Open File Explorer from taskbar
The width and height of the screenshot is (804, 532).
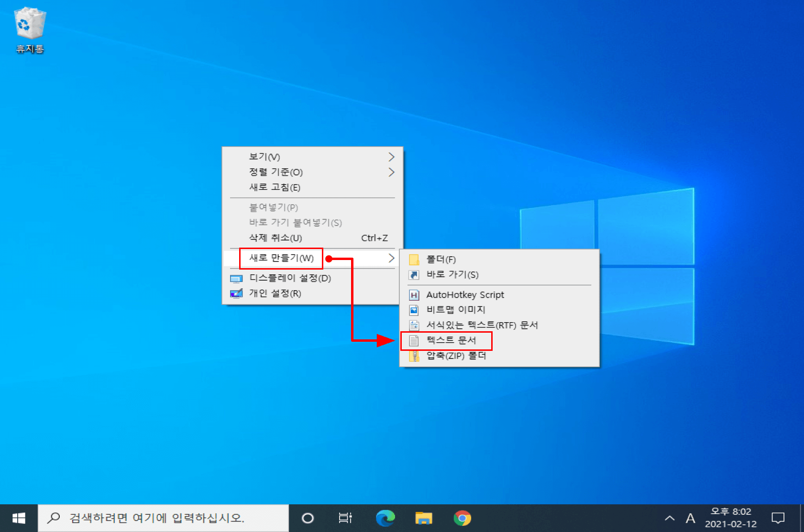coord(424,518)
